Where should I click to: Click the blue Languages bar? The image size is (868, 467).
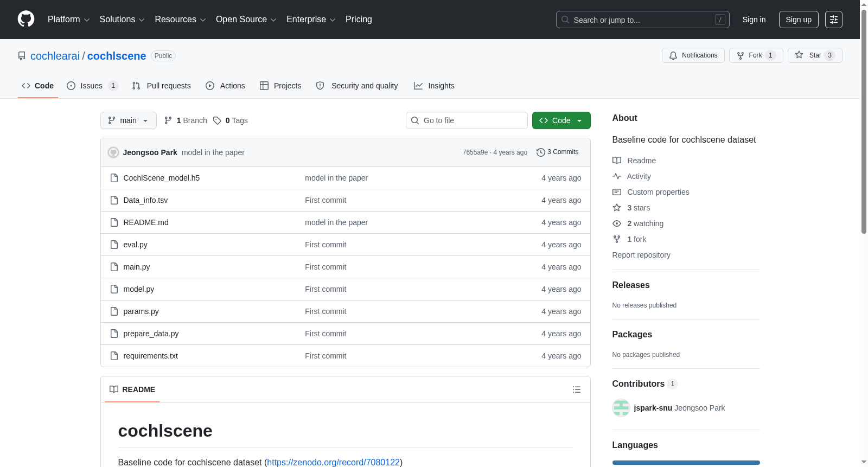pyautogui.click(x=686, y=463)
